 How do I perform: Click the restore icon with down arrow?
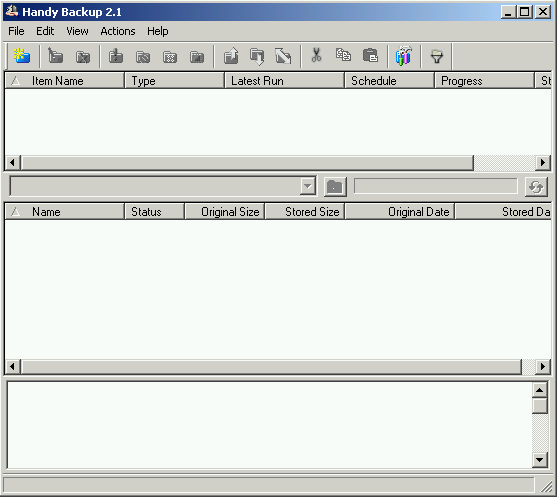pyautogui.click(x=257, y=56)
